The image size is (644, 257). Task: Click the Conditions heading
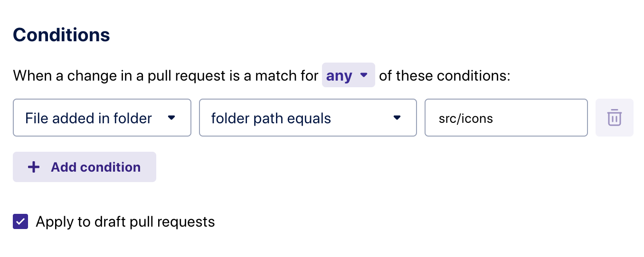point(61,35)
